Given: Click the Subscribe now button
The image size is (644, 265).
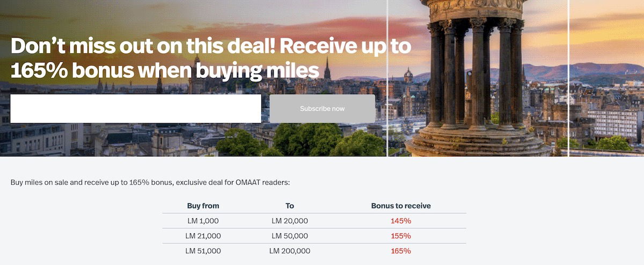Looking at the screenshot, I should [x=322, y=109].
